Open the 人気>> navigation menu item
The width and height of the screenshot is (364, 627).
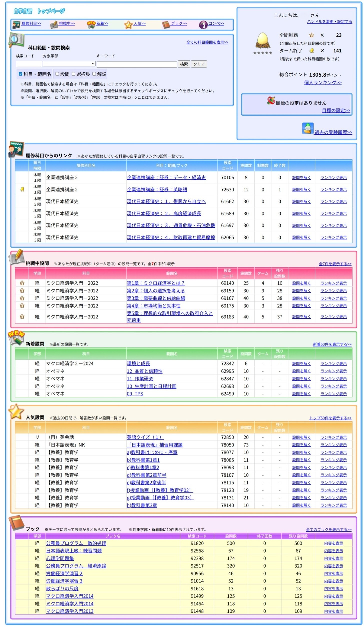click(139, 23)
